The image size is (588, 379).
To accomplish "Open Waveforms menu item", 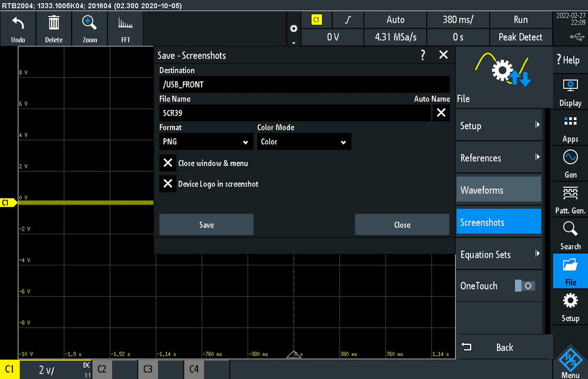I will pos(499,189).
